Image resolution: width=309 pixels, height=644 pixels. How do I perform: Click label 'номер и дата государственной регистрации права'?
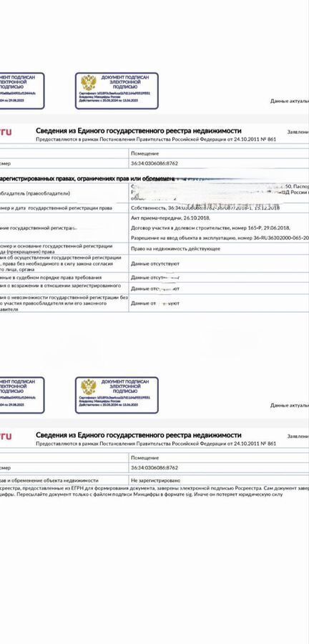pos(57,208)
